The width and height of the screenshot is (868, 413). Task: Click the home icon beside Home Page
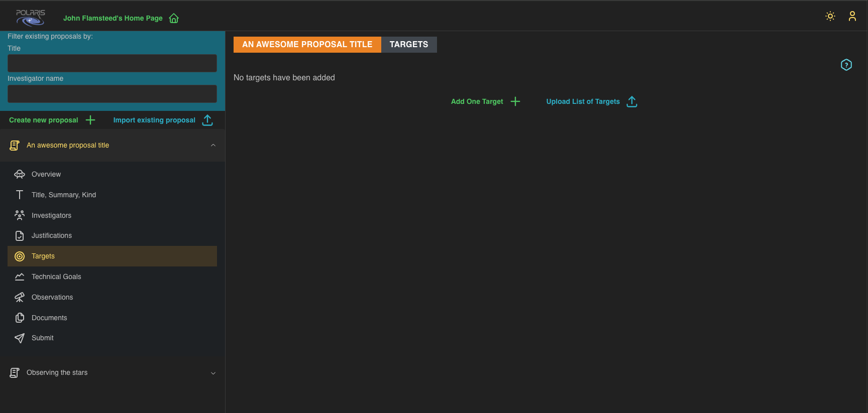pos(174,19)
